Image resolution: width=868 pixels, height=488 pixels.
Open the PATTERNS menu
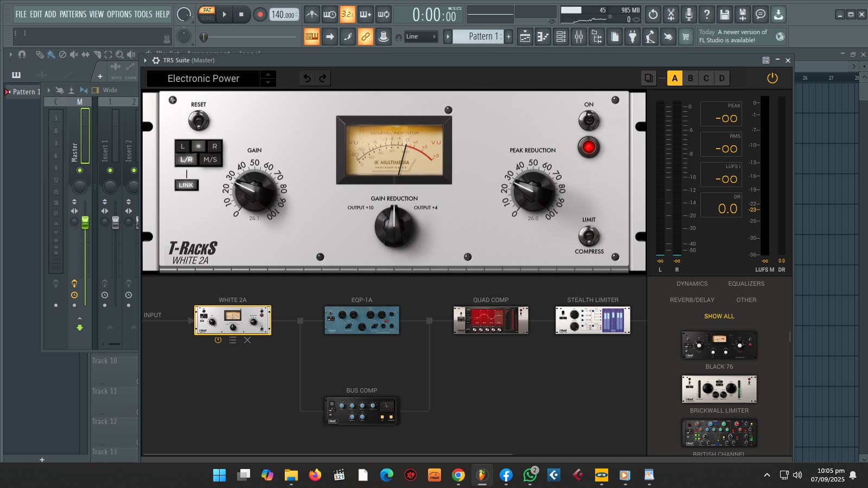click(72, 14)
